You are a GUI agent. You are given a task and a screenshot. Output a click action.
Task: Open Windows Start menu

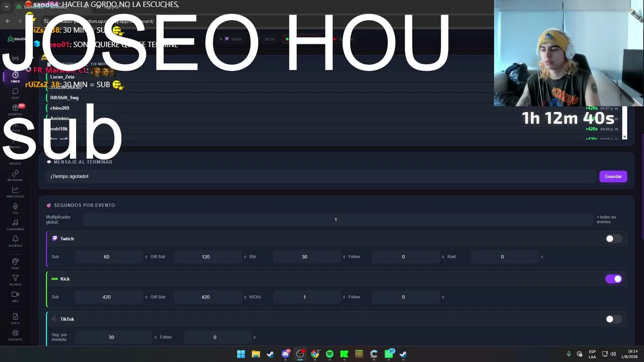(x=241, y=354)
